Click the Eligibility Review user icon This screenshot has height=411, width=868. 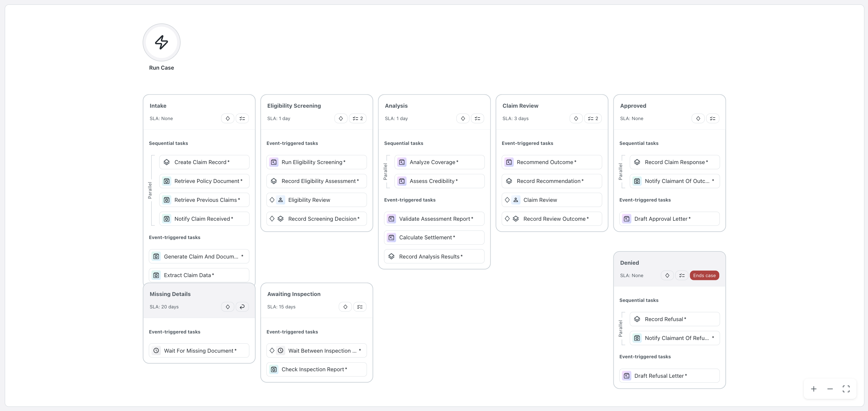coord(280,200)
